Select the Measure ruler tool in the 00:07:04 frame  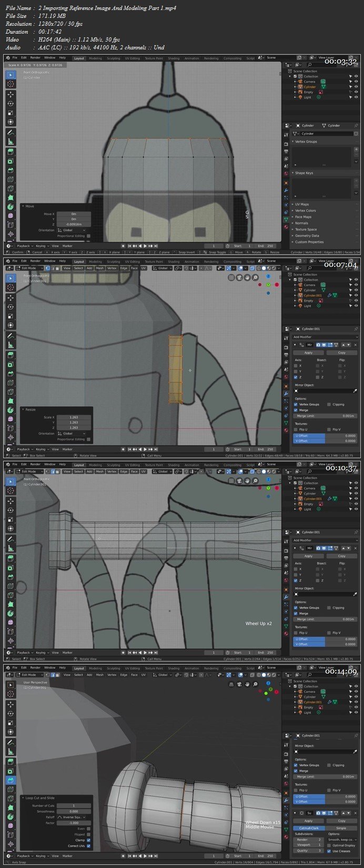(11, 345)
